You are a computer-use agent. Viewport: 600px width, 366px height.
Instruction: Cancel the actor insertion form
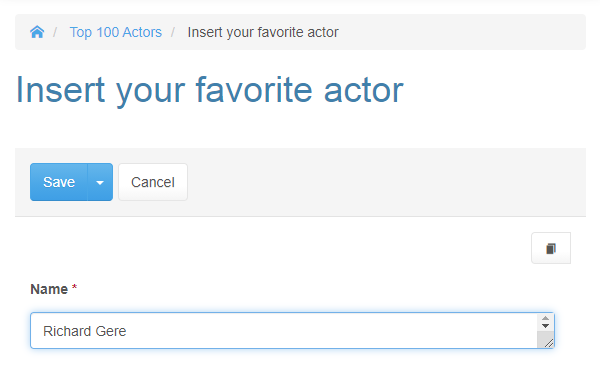153,182
